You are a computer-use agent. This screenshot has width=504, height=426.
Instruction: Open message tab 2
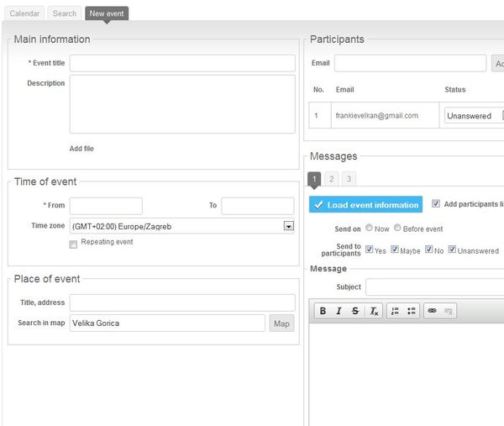tap(332, 179)
